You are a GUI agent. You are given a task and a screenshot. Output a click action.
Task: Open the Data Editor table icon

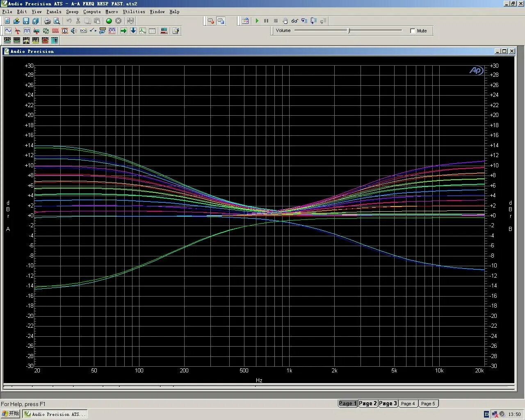[x=152, y=31]
